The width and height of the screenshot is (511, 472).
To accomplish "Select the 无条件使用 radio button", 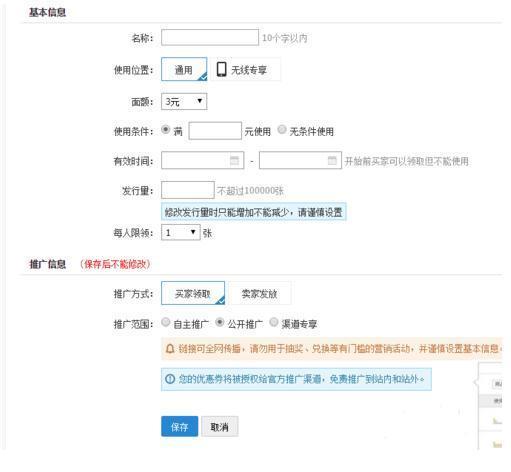I will coord(282,129).
